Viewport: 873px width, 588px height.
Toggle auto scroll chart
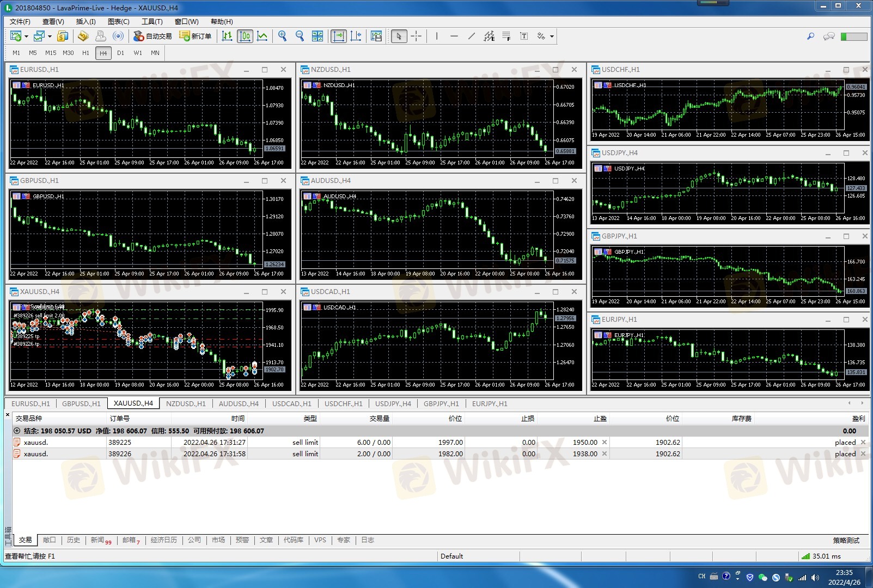(x=338, y=36)
